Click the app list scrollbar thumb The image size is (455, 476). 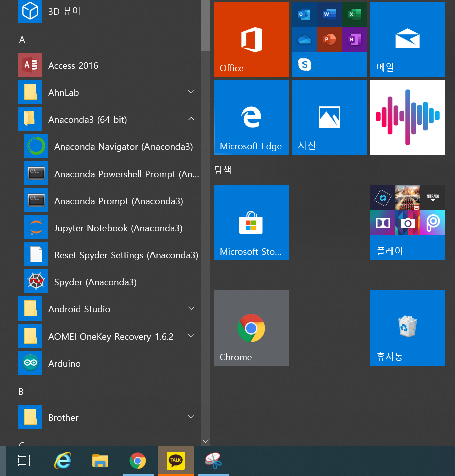[x=206, y=26]
